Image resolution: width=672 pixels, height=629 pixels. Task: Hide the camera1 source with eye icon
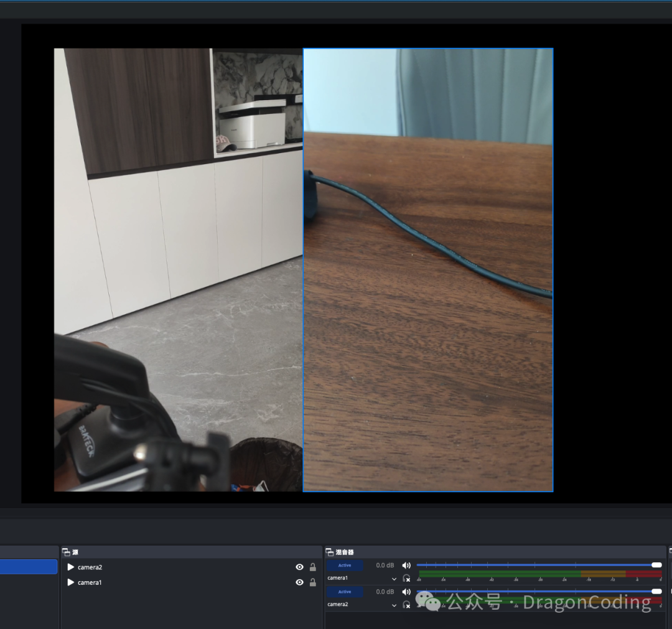[x=299, y=582]
